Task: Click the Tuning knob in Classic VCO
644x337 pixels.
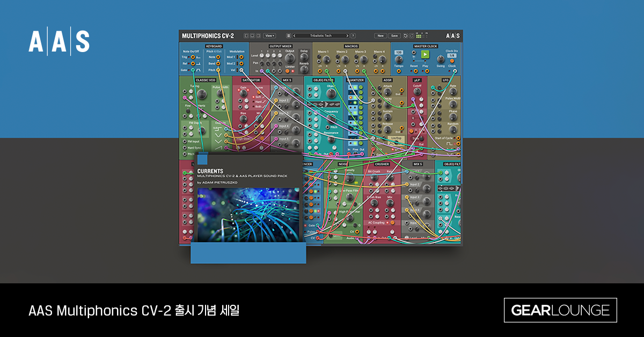Action: tap(201, 94)
